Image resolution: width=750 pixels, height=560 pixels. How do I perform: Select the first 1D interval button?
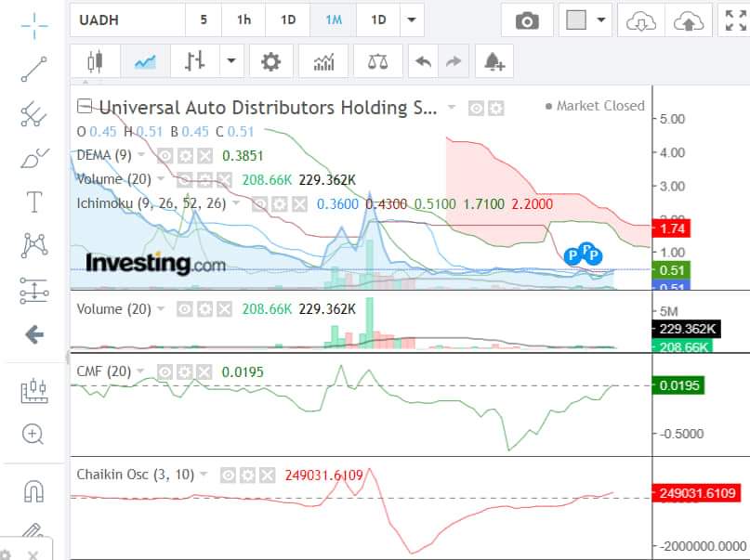click(x=288, y=20)
